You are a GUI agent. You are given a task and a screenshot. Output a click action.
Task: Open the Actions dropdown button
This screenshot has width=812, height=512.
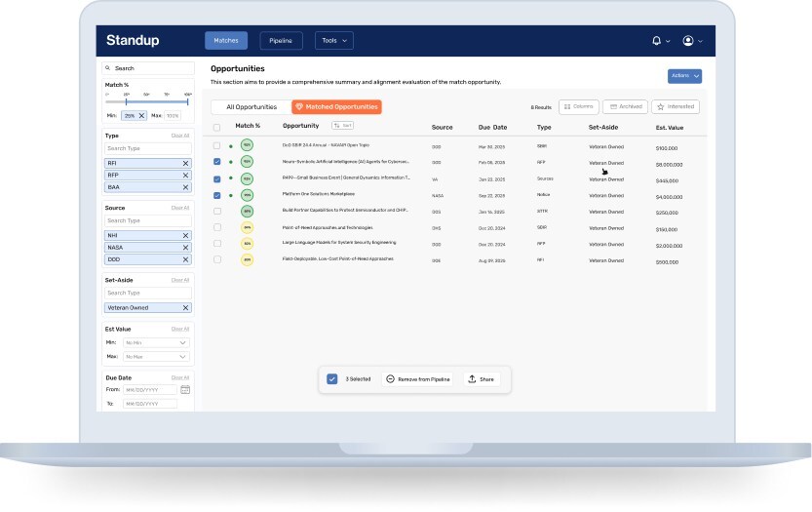[684, 76]
